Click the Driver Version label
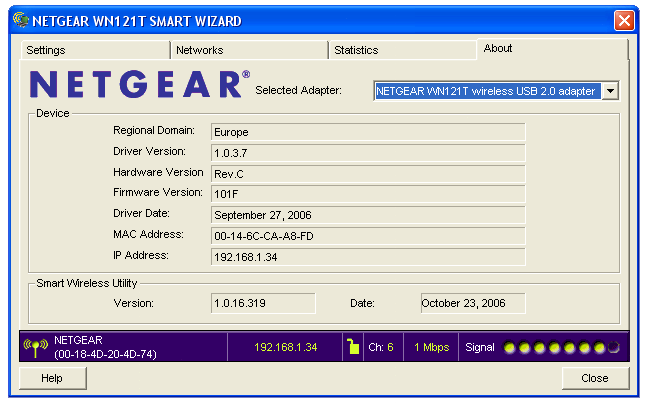 (149, 151)
